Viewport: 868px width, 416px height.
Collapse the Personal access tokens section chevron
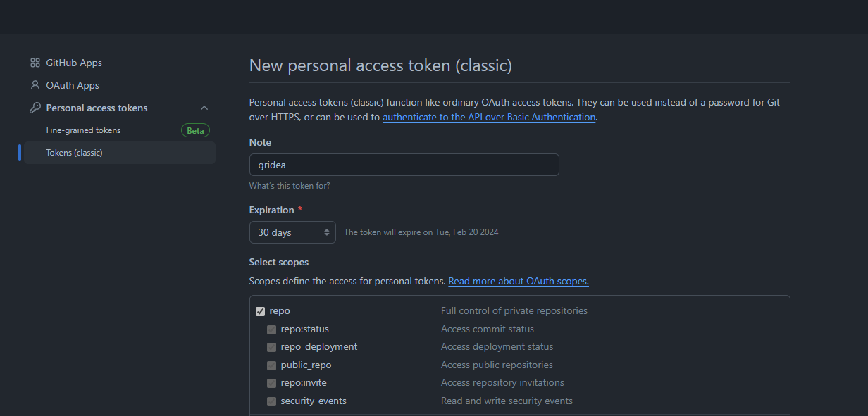coord(204,108)
